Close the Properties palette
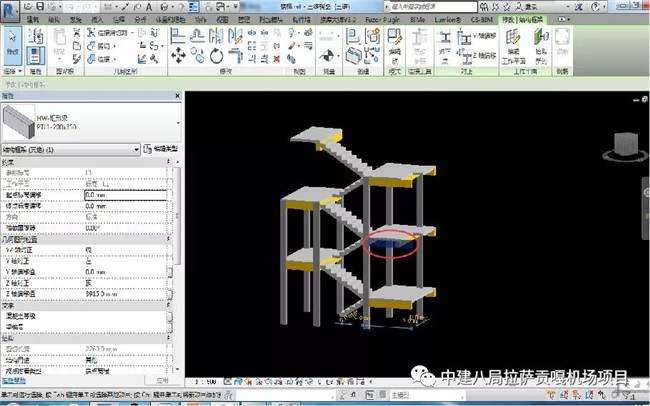 pos(177,96)
